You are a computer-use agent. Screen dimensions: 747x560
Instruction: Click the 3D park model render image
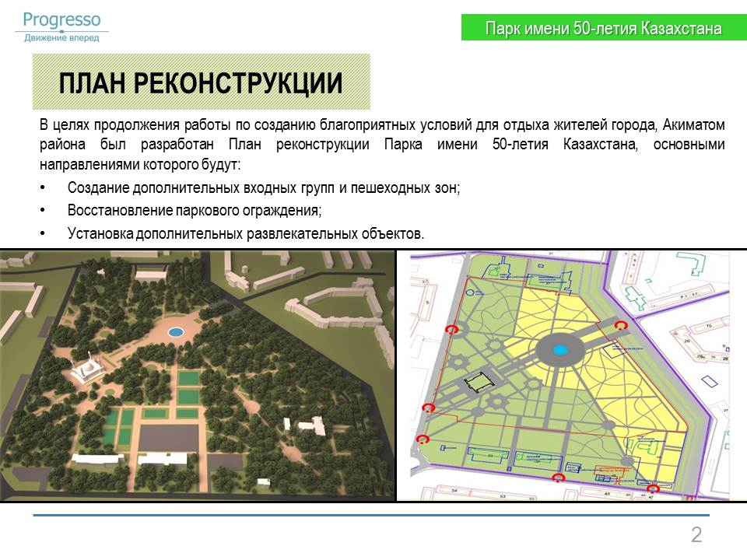[x=198, y=375]
